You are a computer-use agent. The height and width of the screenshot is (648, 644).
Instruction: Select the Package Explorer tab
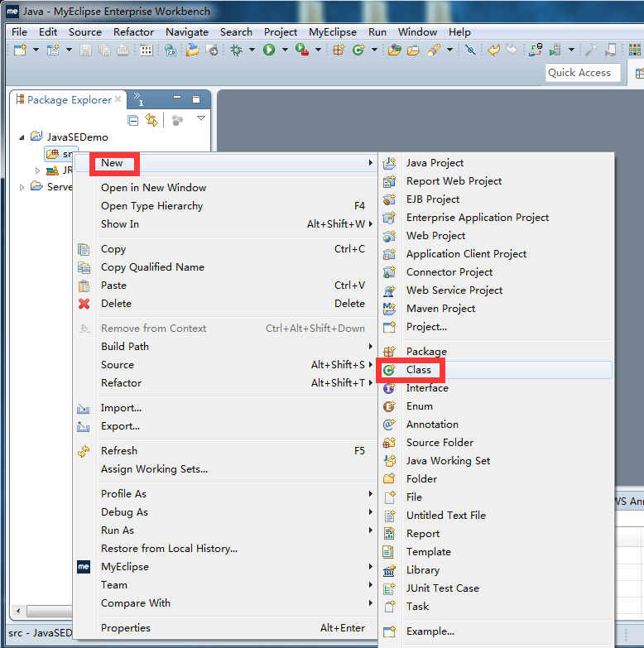point(69,99)
